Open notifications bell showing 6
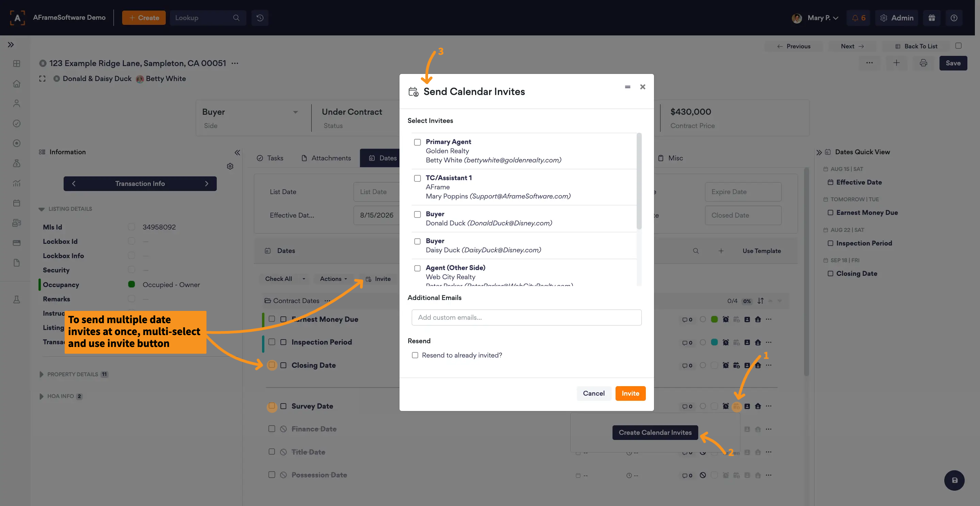The height and width of the screenshot is (506, 980). pos(858,18)
